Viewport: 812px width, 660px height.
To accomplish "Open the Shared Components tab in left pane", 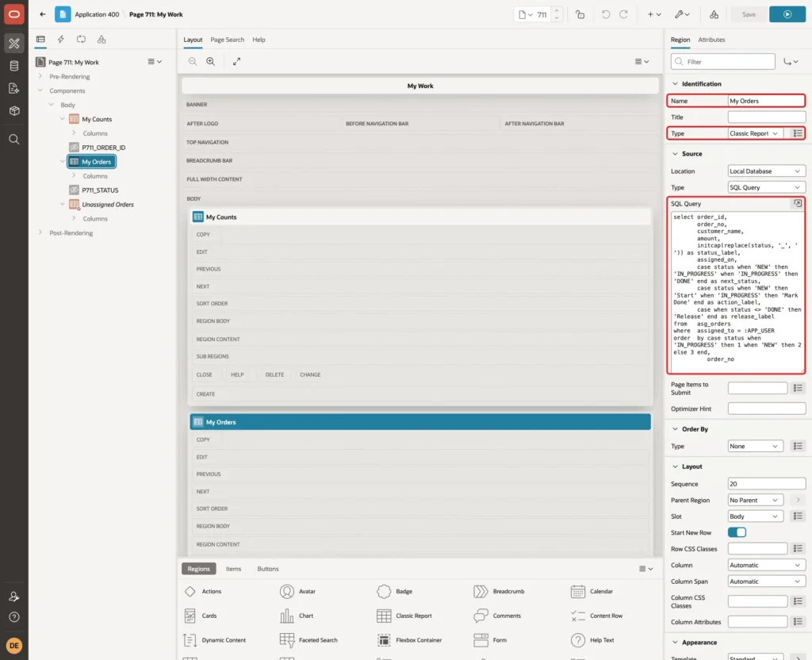I will pyautogui.click(x=101, y=39).
